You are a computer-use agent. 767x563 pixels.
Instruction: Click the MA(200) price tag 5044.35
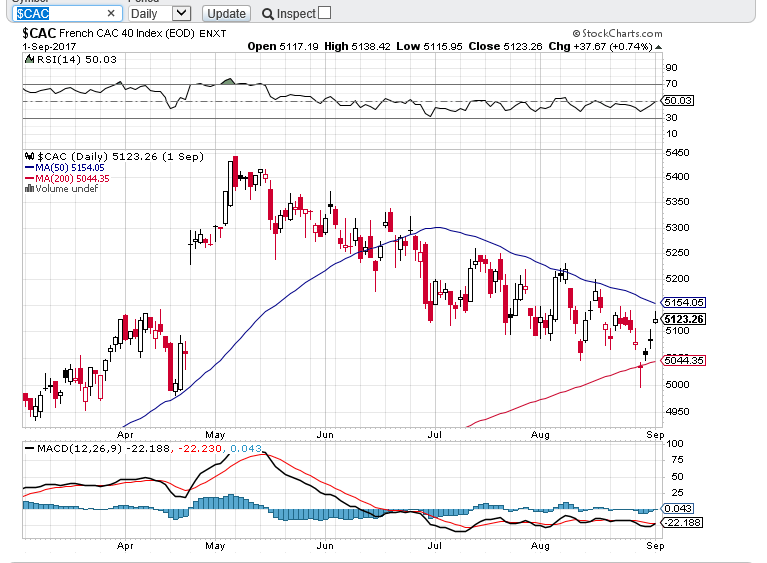click(x=684, y=360)
